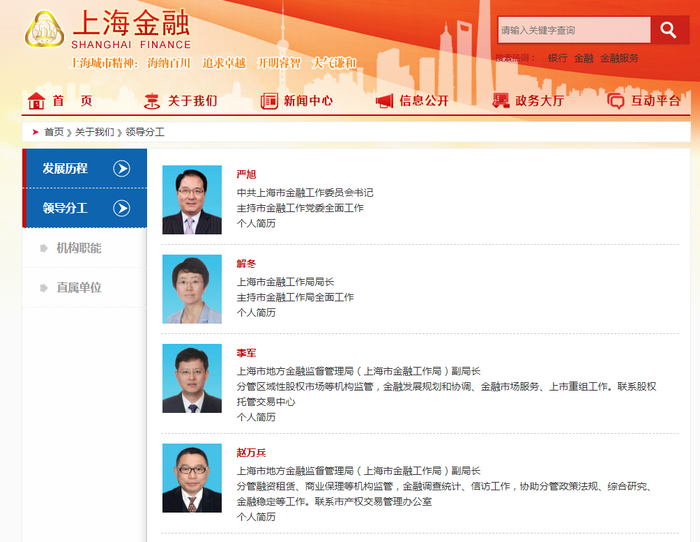Click the chat bubble icon beside 互动平台
Image resolution: width=700 pixels, height=542 pixels.
tap(616, 101)
